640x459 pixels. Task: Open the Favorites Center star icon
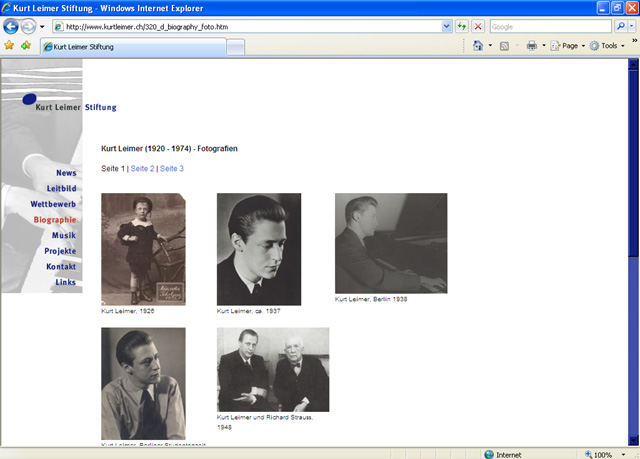[9, 46]
